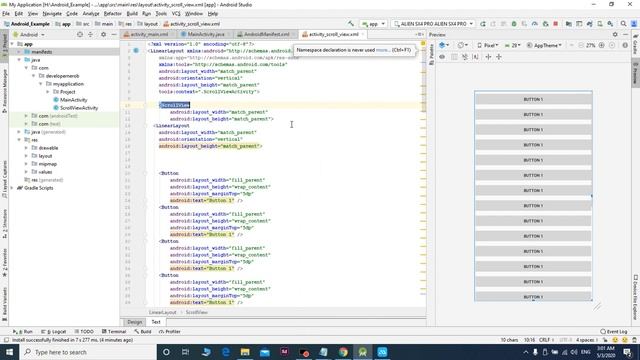
Task: Open the Pixel device dropdown in Preview
Action: 488,45
